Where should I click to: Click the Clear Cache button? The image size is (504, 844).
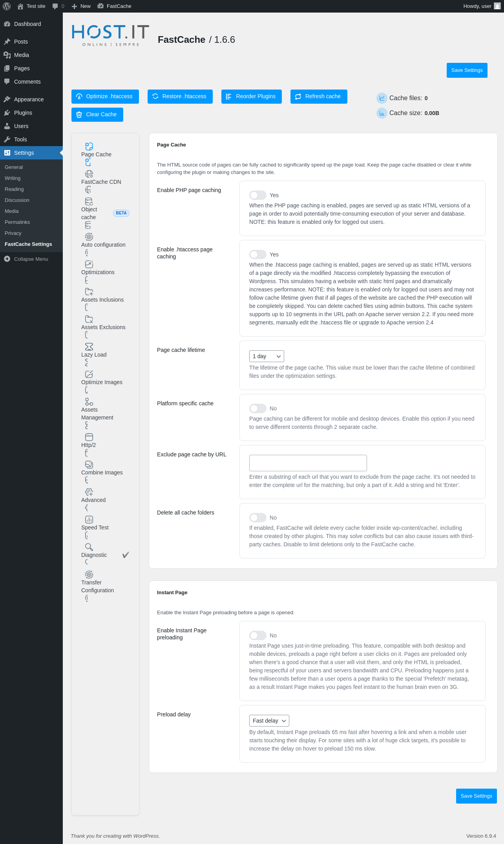click(x=97, y=115)
